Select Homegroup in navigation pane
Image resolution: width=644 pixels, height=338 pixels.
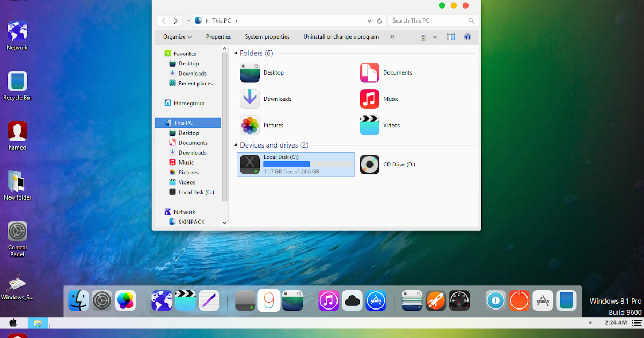tap(184, 103)
